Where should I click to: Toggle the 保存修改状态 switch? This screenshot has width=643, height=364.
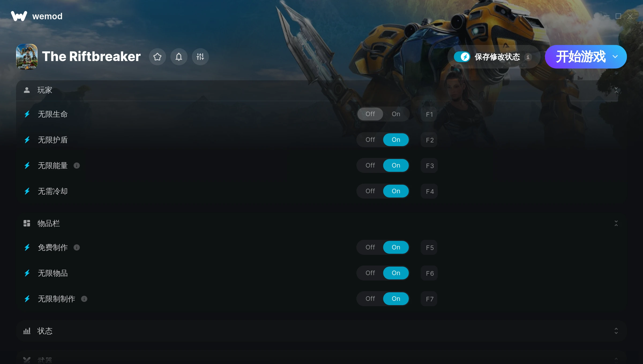[462, 57]
